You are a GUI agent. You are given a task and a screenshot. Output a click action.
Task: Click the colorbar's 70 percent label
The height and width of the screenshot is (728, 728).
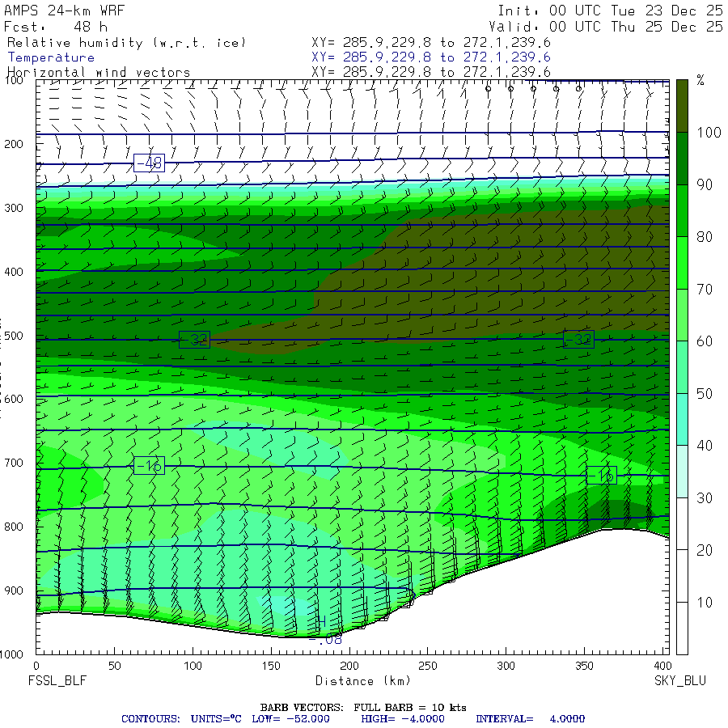(x=705, y=290)
